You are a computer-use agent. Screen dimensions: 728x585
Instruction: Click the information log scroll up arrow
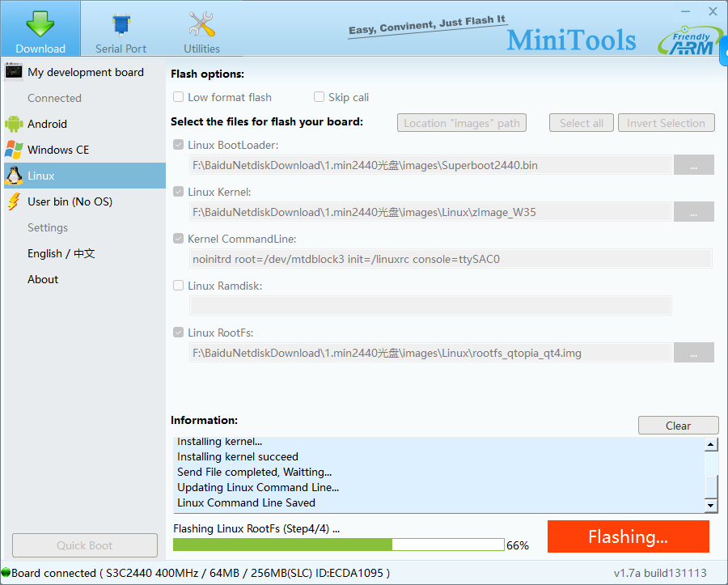click(711, 444)
